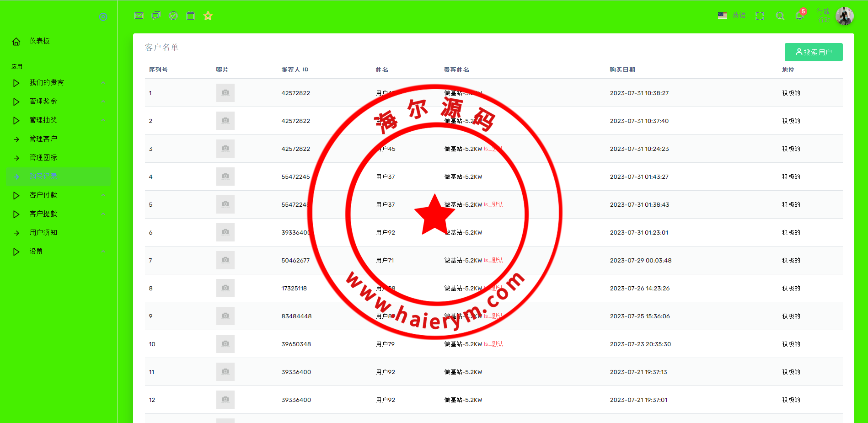This screenshot has height=423, width=868.
Task: Click referrer ID 83484448 in row 9
Action: click(296, 316)
